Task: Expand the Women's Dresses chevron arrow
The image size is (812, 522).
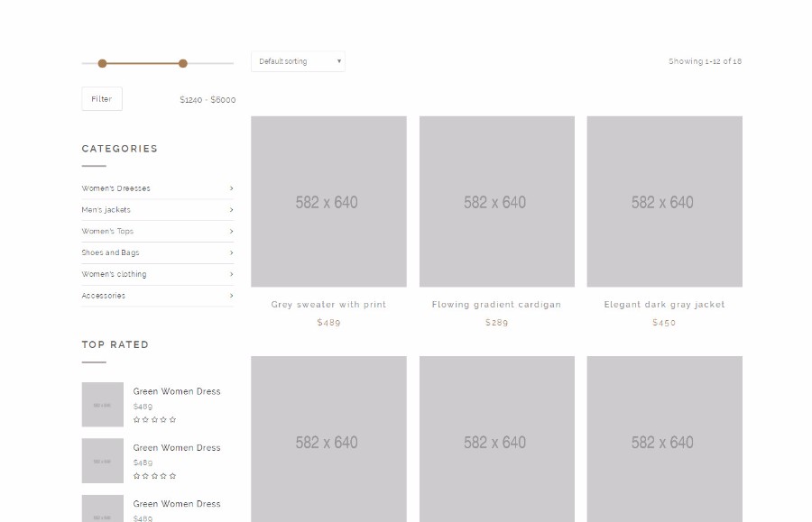Action: point(232,188)
